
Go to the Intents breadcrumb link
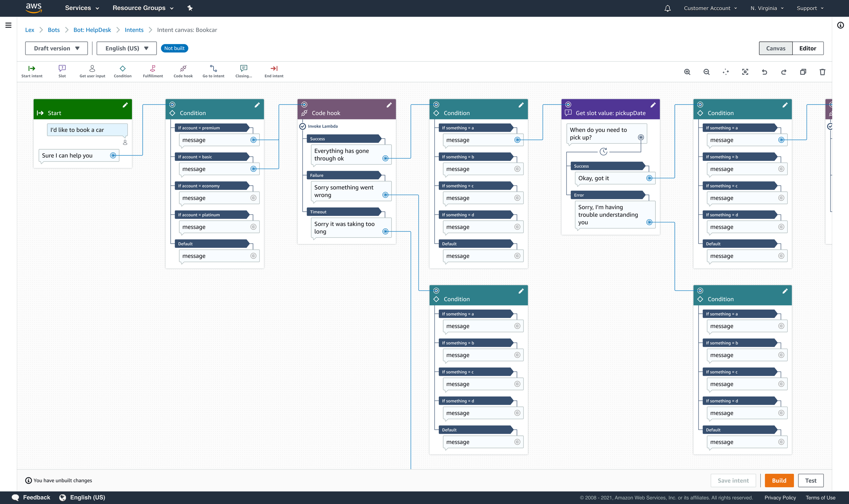[x=134, y=30]
